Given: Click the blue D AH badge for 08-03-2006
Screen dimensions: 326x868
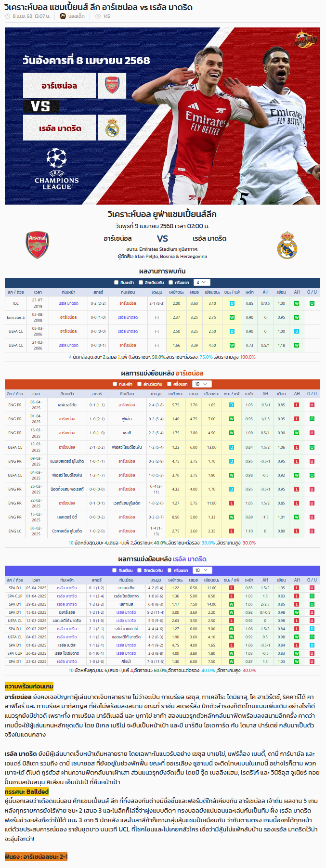Looking at the screenshot, I should click(x=297, y=331).
